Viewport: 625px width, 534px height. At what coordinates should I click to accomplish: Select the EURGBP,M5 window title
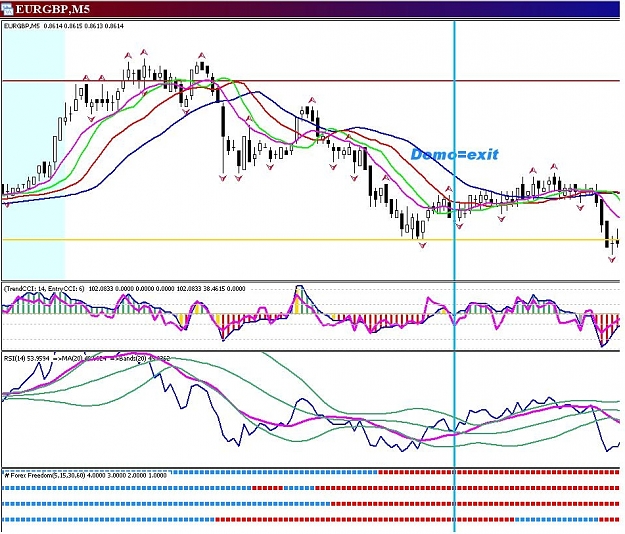[x=52, y=9]
